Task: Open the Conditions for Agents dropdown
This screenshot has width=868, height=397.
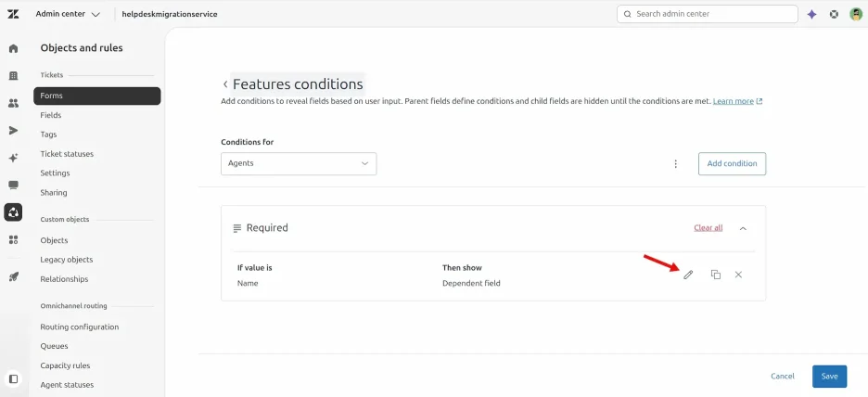Action: pyautogui.click(x=299, y=164)
